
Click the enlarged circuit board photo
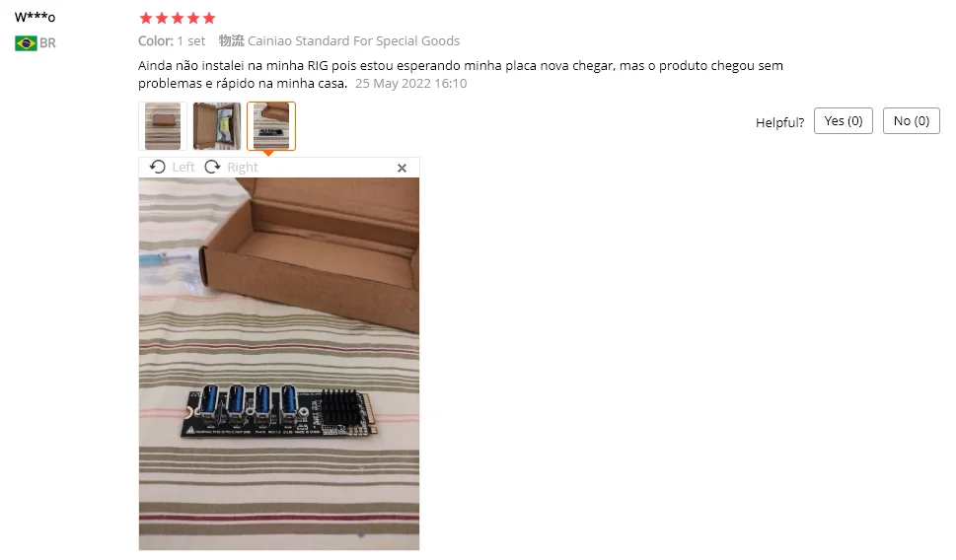[x=279, y=364]
